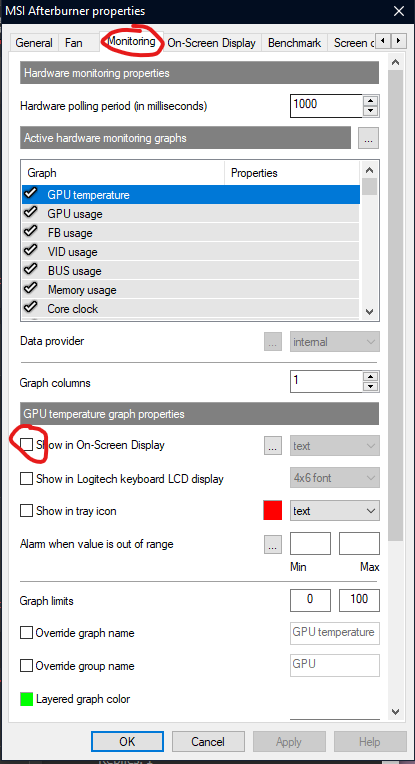
Task: Edit the graph upper limit 100 field
Action: [x=359, y=600]
